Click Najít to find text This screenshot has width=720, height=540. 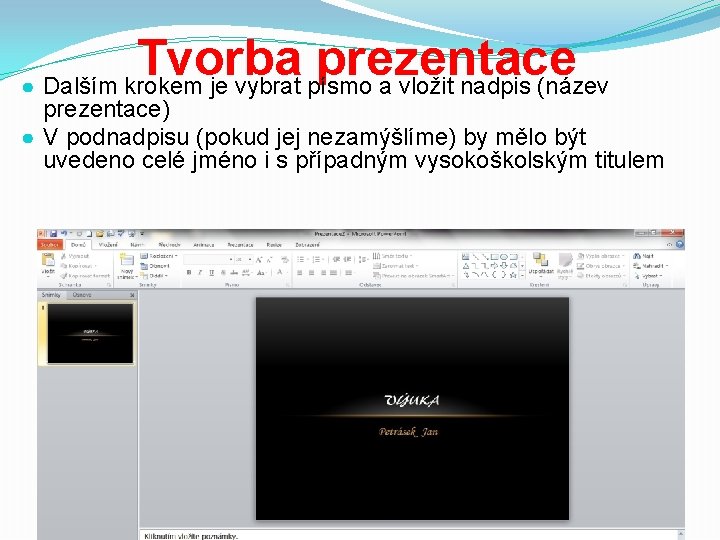click(x=643, y=256)
